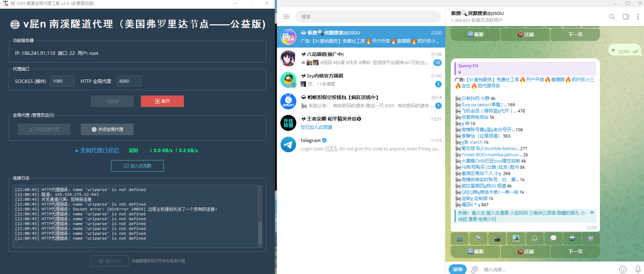Click 下一页 below the emoji row
644x274 pixels.
[x=575, y=251]
